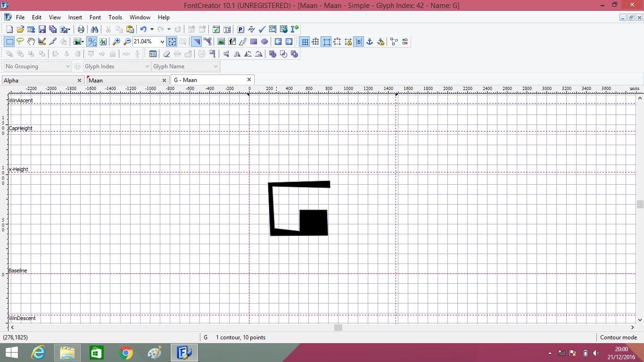Toggle the anchors display button
The height and width of the screenshot is (362, 644).
370,41
